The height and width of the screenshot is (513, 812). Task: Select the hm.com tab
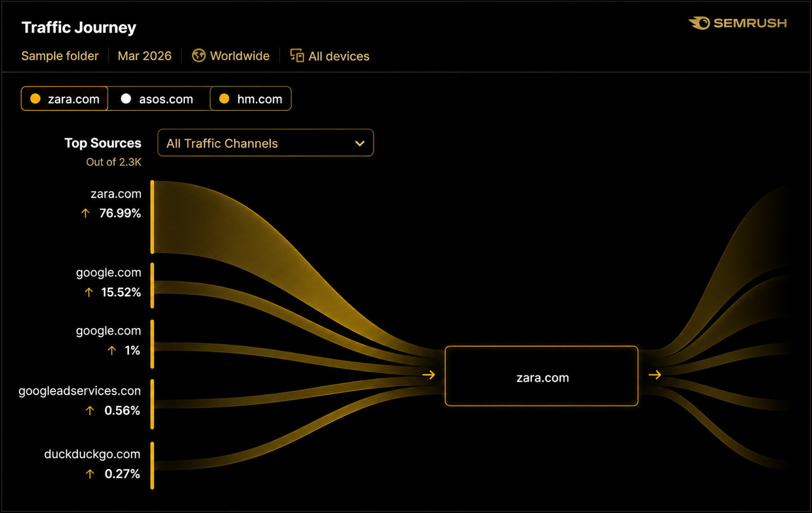click(x=251, y=99)
